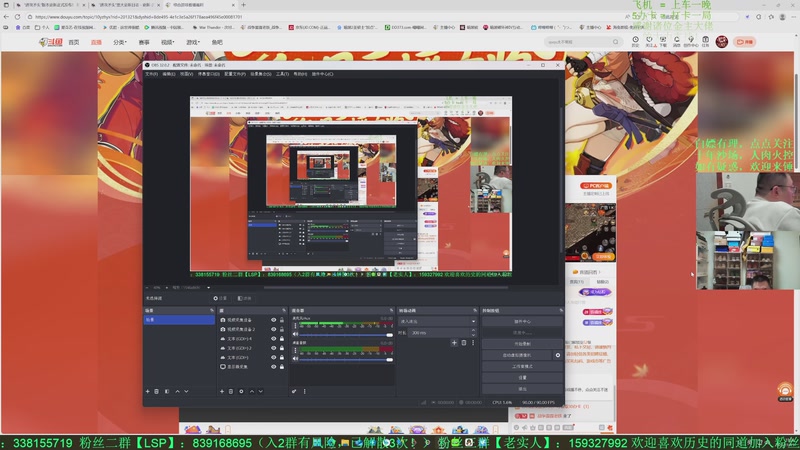
Task: Go back in the browser
Action: coord(6,17)
